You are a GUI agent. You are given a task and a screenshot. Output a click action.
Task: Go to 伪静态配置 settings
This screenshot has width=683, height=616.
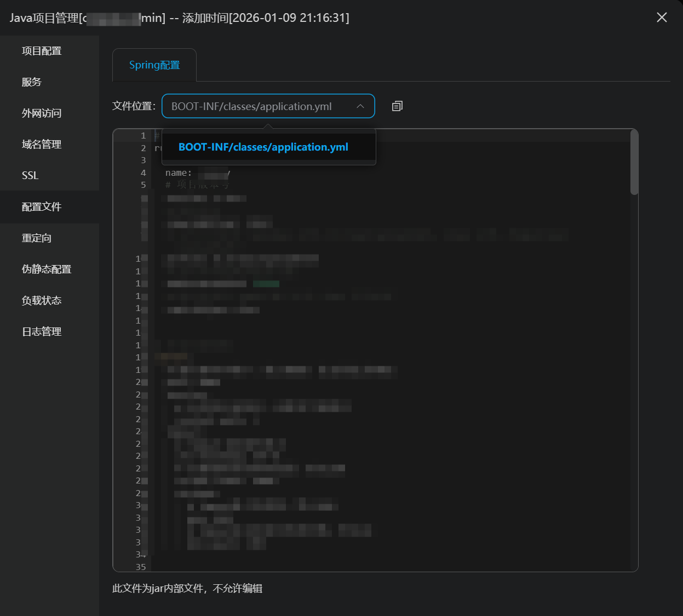pos(47,269)
